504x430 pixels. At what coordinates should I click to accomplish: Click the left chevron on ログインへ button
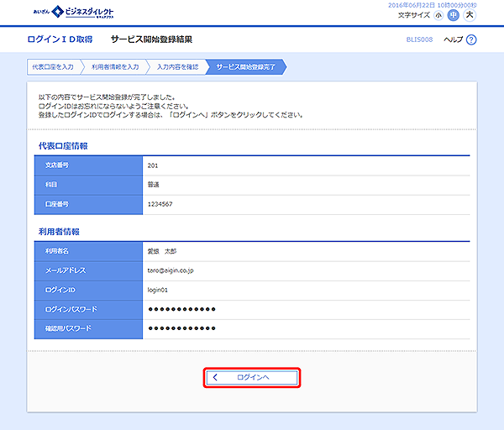pyautogui.click(x=215, y=377)
